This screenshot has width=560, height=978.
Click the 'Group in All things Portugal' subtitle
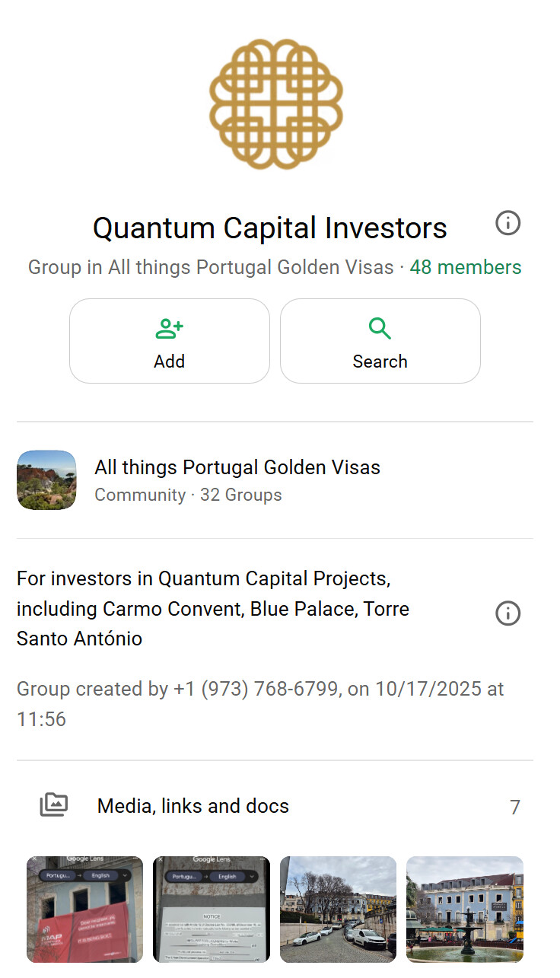(x=211, y=268)
